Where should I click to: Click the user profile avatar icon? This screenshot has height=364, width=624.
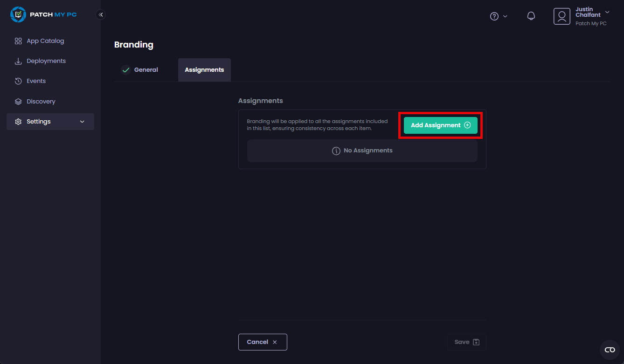(562, 16)
